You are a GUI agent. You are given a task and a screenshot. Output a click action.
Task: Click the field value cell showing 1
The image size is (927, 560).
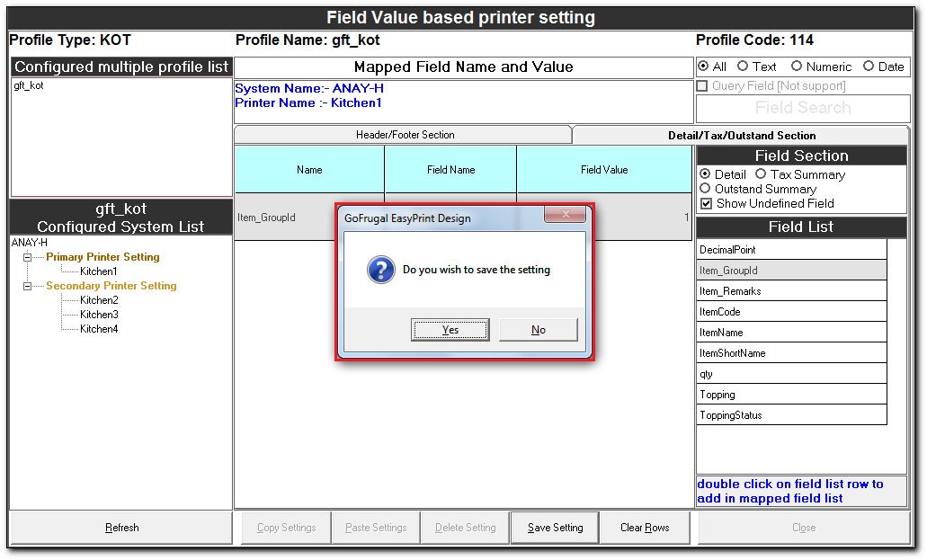click(x=643, y=218)
